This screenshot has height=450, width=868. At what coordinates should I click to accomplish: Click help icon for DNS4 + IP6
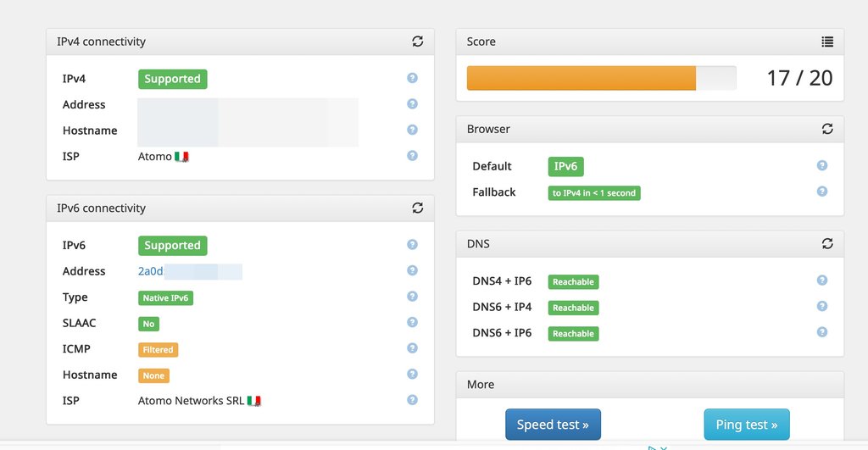coord(821,281)
